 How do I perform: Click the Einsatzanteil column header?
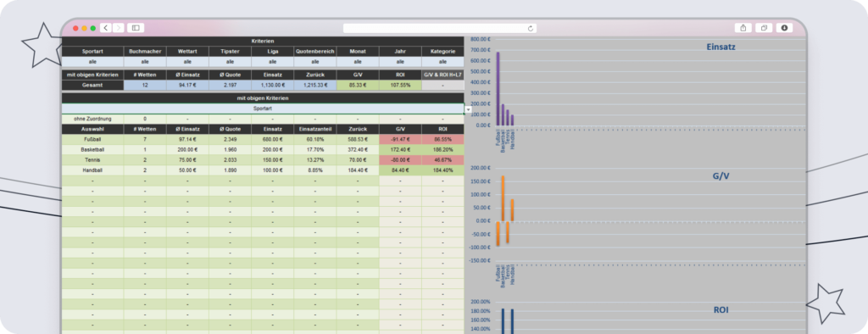(315, 129)
